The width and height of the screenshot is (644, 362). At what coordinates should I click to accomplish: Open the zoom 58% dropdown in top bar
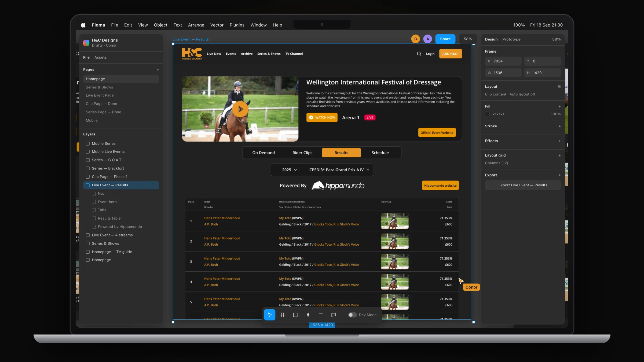[x=468, y=39]
